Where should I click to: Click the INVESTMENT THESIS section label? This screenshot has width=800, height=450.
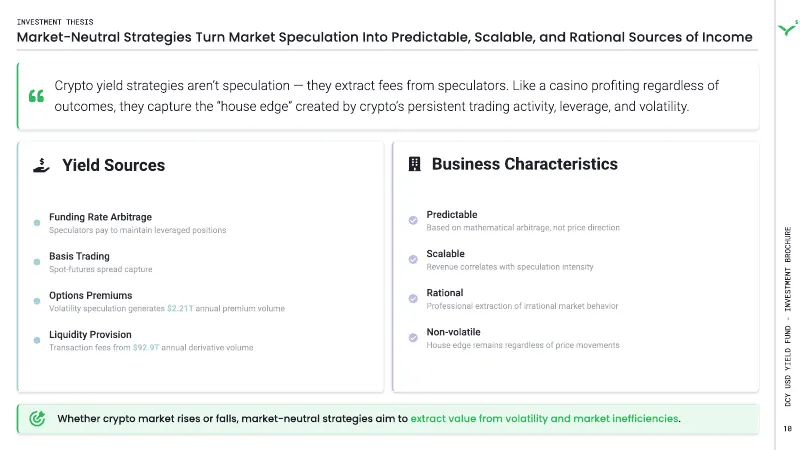55,22
